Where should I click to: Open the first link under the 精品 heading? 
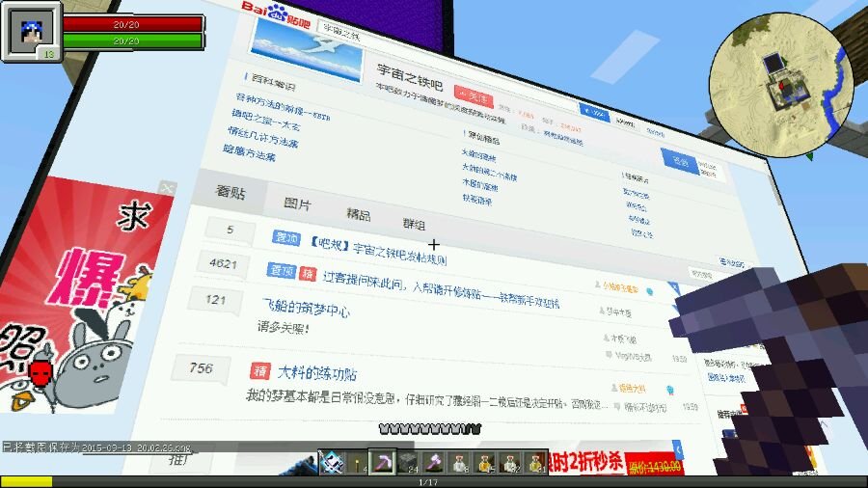[x=478, y=155]
